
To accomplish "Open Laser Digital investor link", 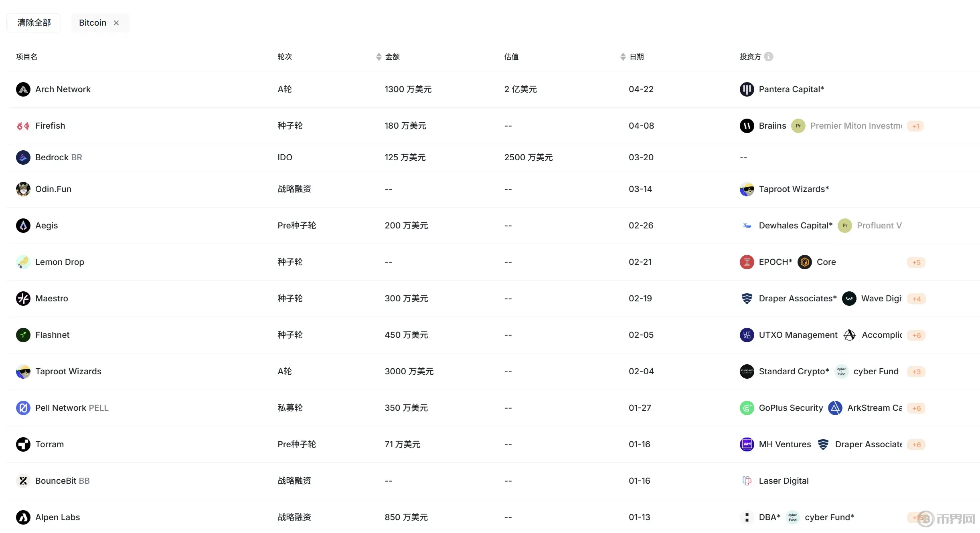I will 784,481.
